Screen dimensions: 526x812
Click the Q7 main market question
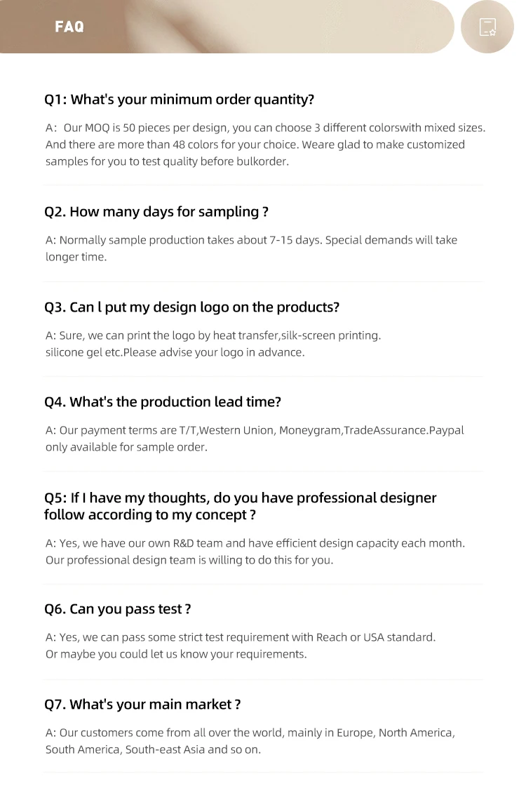[142, 705]
